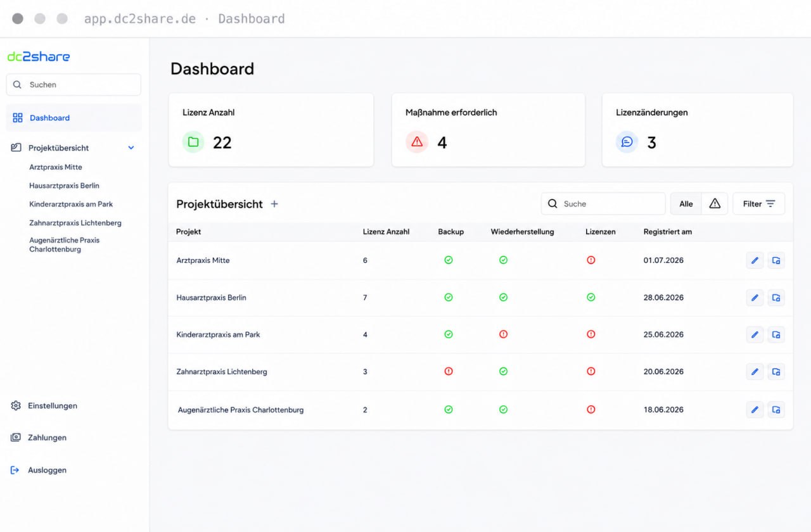Open folder icon for Kinderarztpraxis am Park row
This screenshot has height=532, width=811.
point(776,334)
